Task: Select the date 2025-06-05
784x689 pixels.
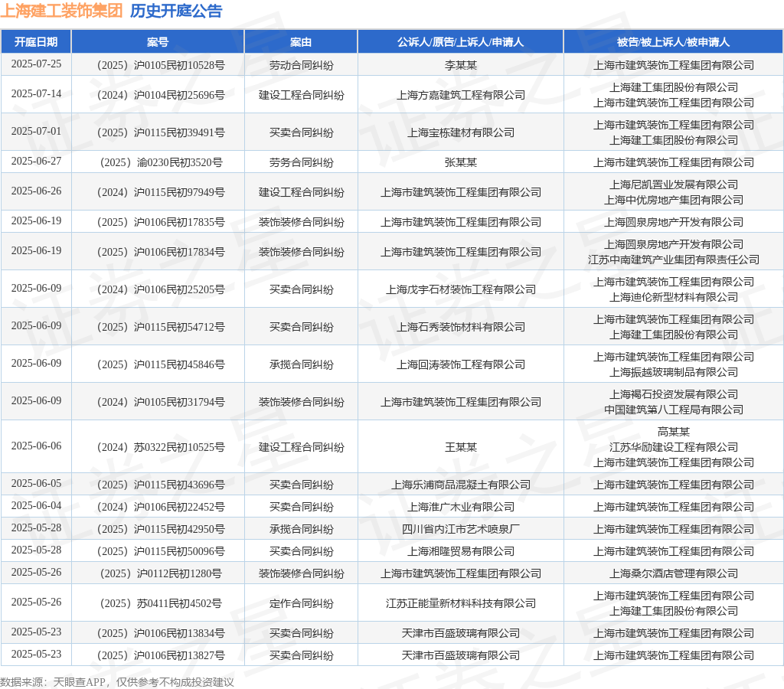Action: (36, 484)
